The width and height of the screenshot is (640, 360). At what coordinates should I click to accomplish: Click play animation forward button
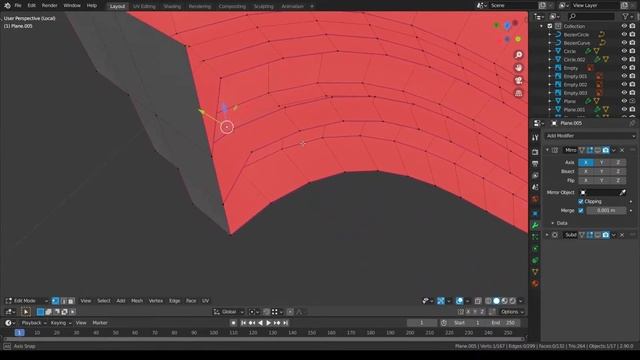click(269, 323)
